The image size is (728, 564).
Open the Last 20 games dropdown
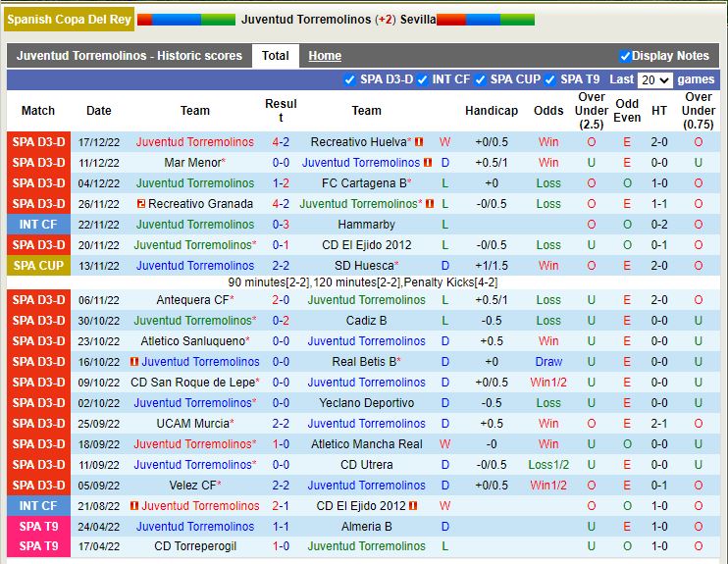tap(654, 80)
